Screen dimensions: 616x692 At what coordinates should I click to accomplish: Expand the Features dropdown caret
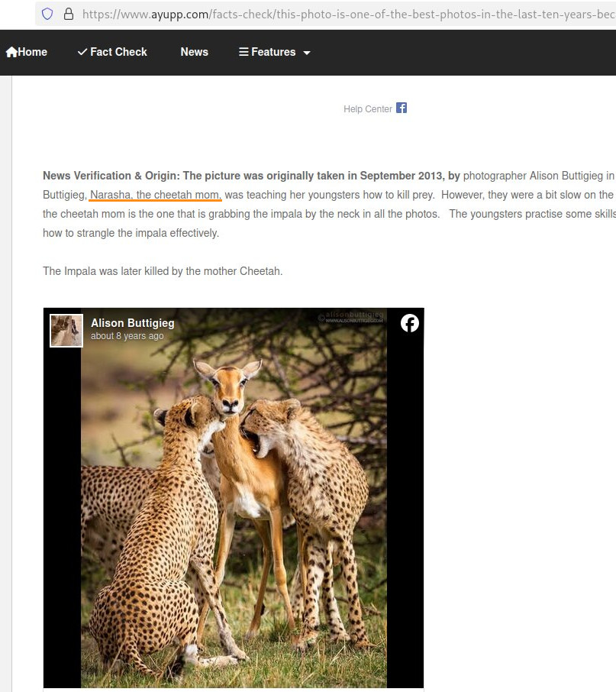pos(307,53)
